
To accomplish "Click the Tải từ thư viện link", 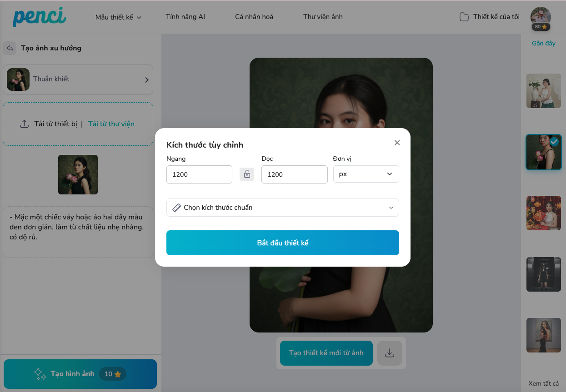I will [x=111, y=124].
